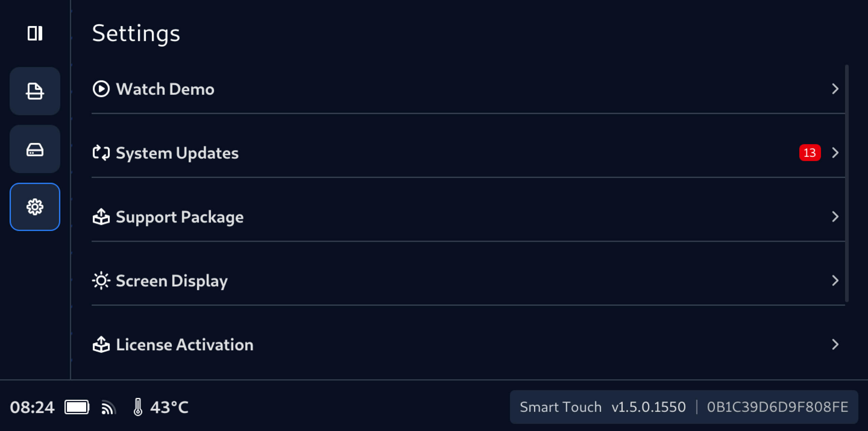This screenshot has width=868, height=431.
Task: Expand the System Updates chevron
Action: pos(835,153)
